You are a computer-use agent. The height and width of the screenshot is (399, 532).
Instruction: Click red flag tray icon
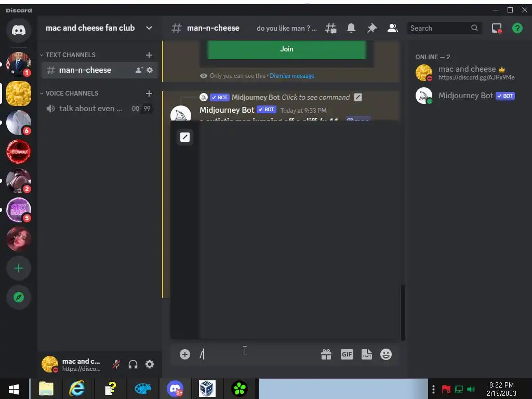pyautogui.click(x=446, y=389)
